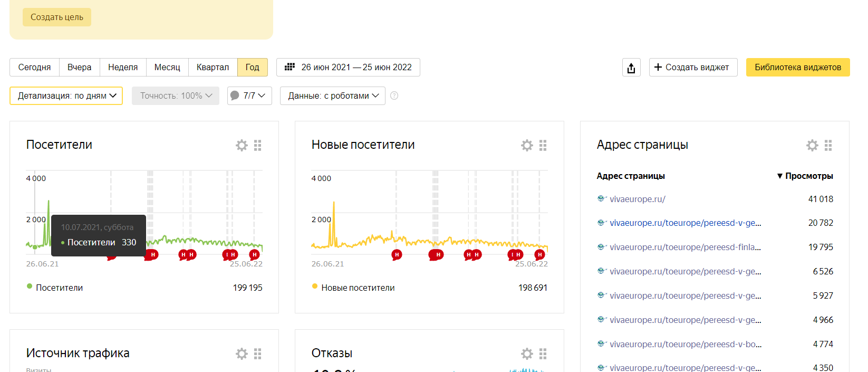Open date range 26 июн 2021 — 25 июн 2022

[348, 68]
